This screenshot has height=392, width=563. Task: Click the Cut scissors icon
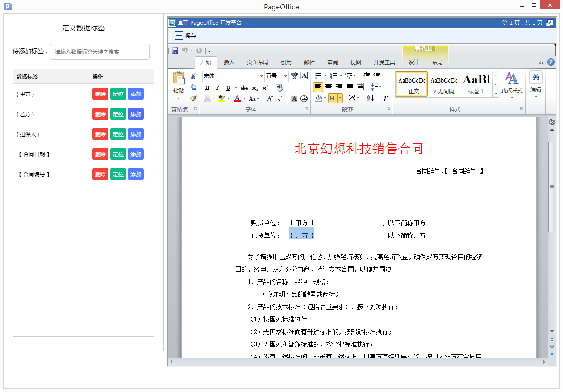pyautogui.click(x=193, y=76)
